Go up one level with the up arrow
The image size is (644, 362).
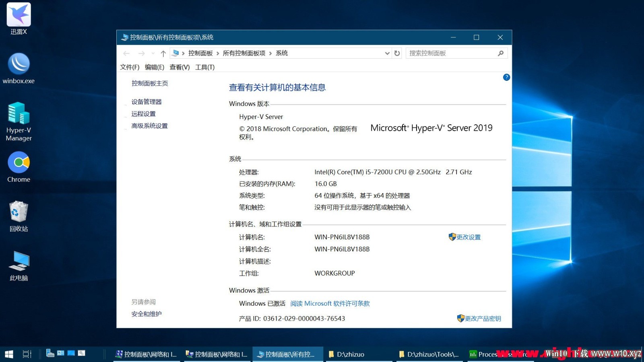163,53
